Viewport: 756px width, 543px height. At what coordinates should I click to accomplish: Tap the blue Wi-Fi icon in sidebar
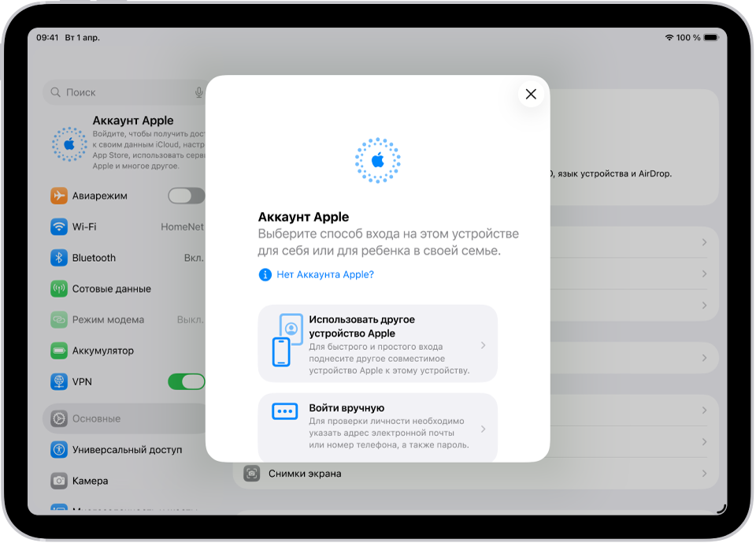point(59,227)
